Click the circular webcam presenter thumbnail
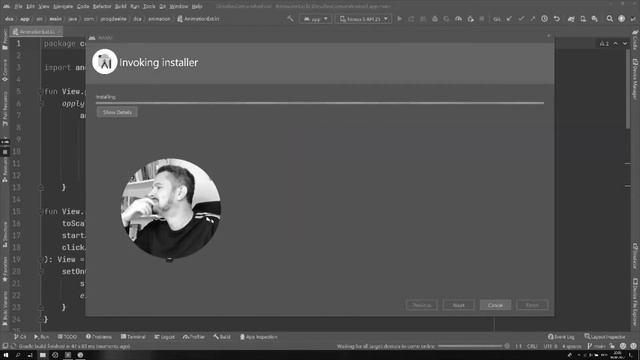Image resolution: width=640 pixels, height=360 pixels. (171, 209)
